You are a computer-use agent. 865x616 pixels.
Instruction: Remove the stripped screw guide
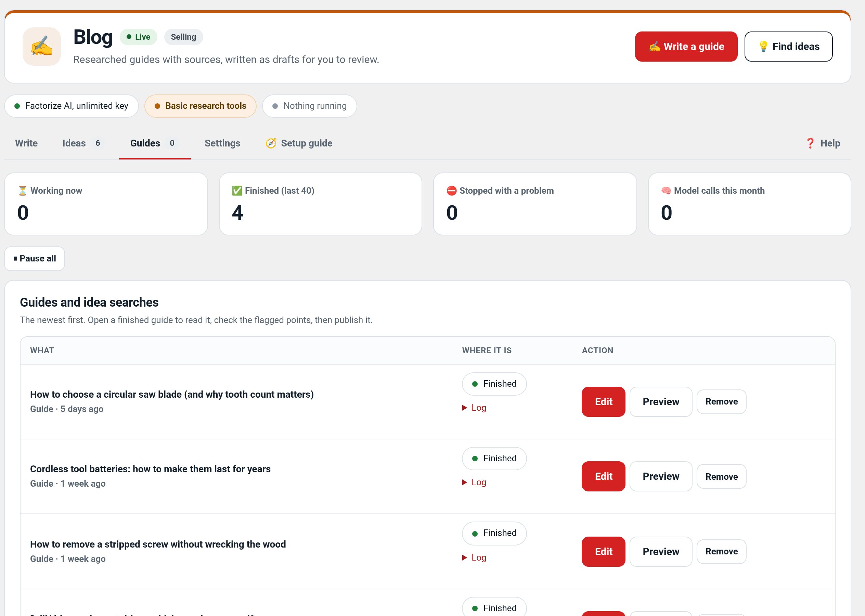pyautogui.click(x=721, y=552)
